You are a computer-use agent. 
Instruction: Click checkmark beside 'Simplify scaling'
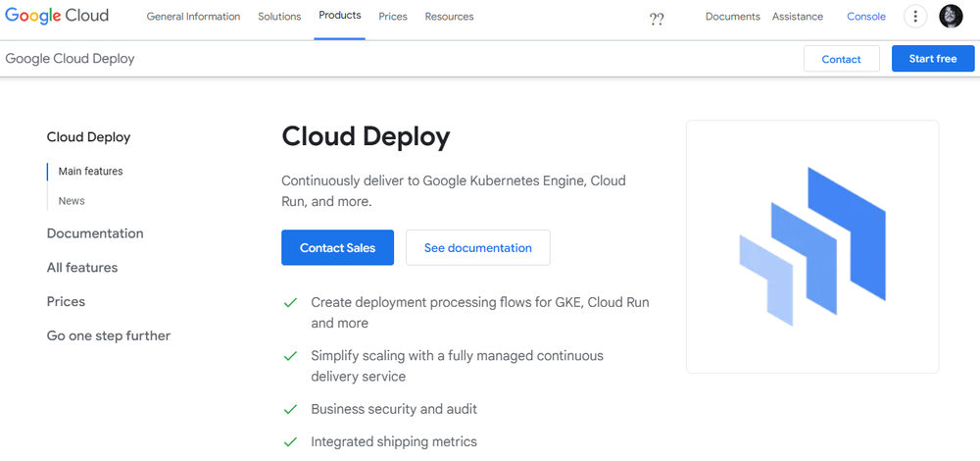pos(290,357)
